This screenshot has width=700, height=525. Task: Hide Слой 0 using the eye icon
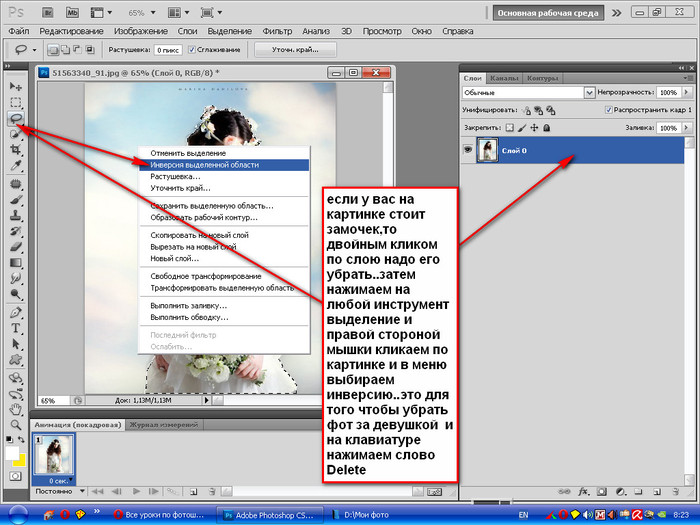click(469, 148)
